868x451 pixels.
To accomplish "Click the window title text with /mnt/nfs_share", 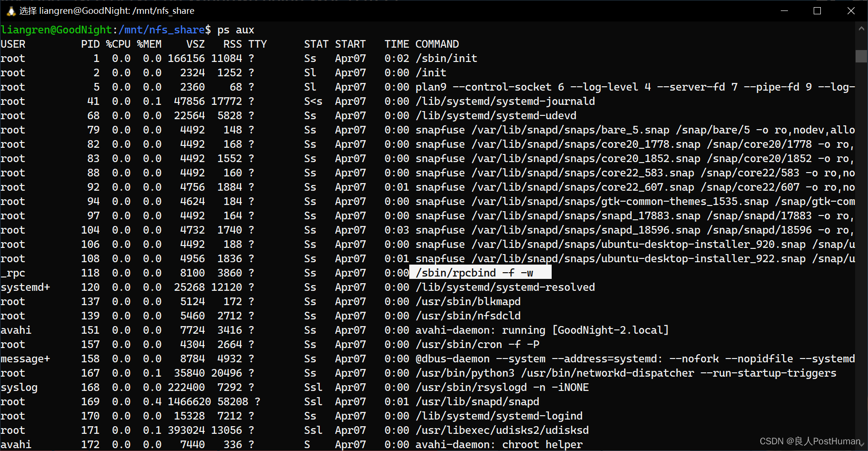I will point(107,10).
